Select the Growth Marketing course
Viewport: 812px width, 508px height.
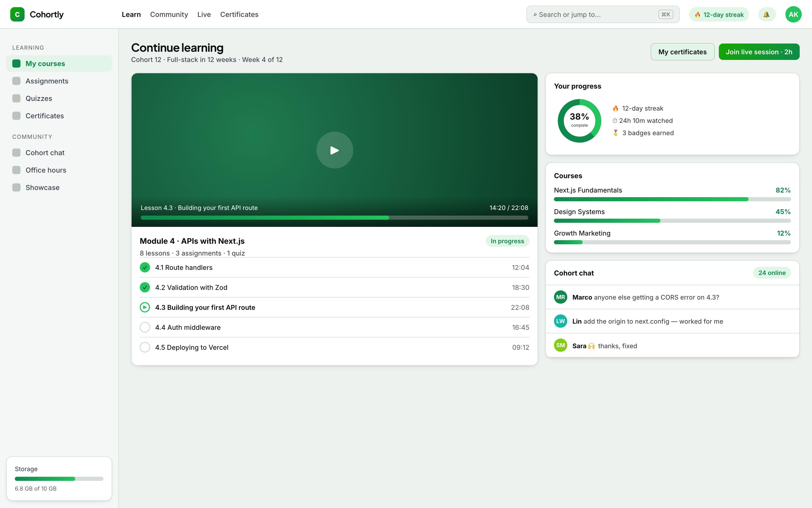(672, 237)
